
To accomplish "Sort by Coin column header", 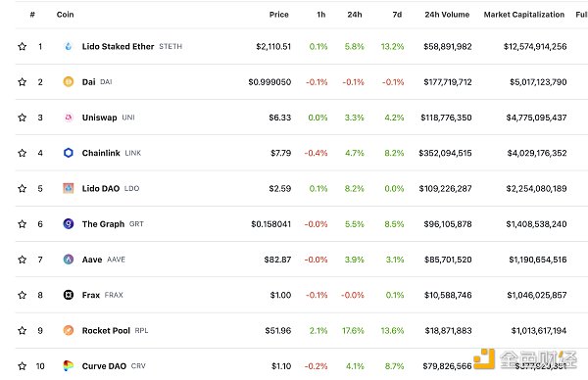I will [66, 15].
